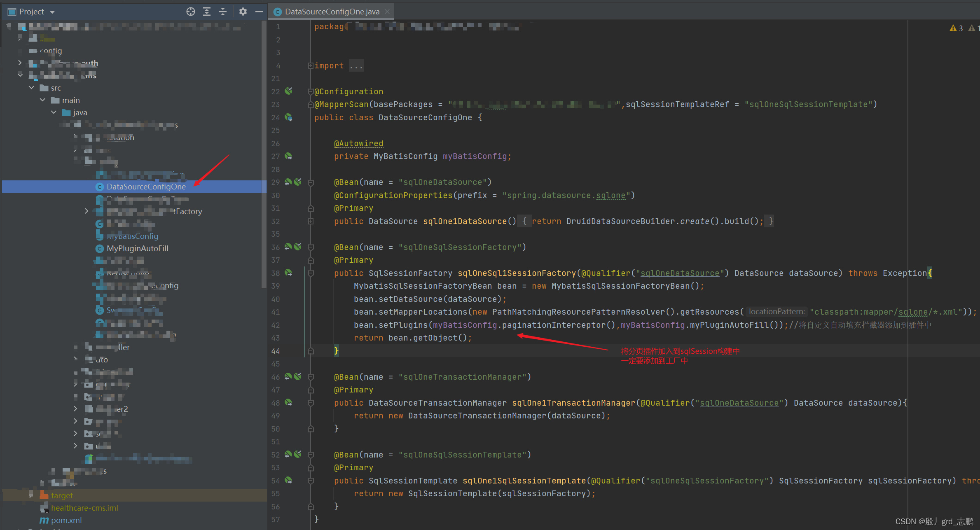This screenshot has height=530, width=980.
Task: Click the left bean-arrow gutter icon on line 46
Action: pos(288,376)
